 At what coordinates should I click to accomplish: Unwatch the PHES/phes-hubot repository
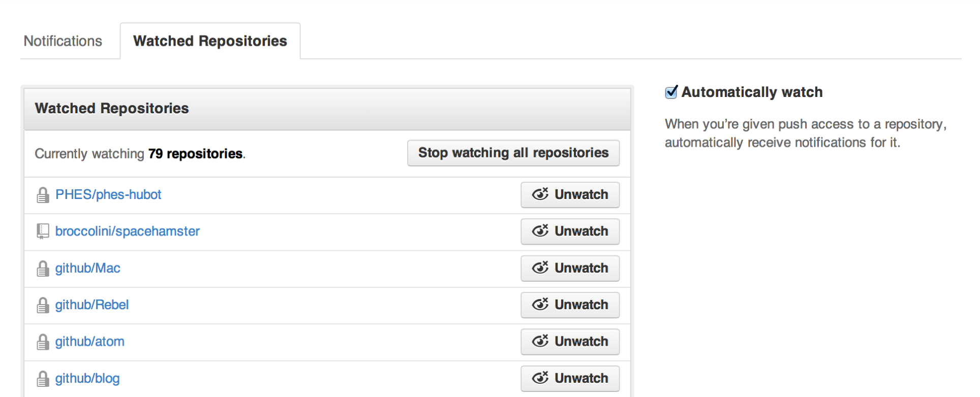(570, 195)
